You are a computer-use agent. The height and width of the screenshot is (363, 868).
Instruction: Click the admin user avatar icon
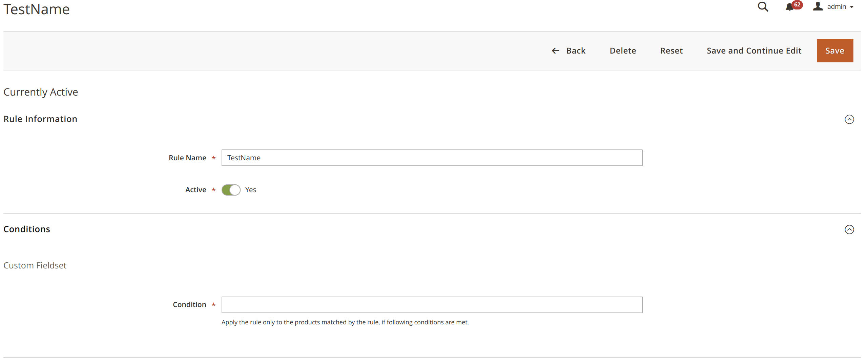(x=818, y=6)
